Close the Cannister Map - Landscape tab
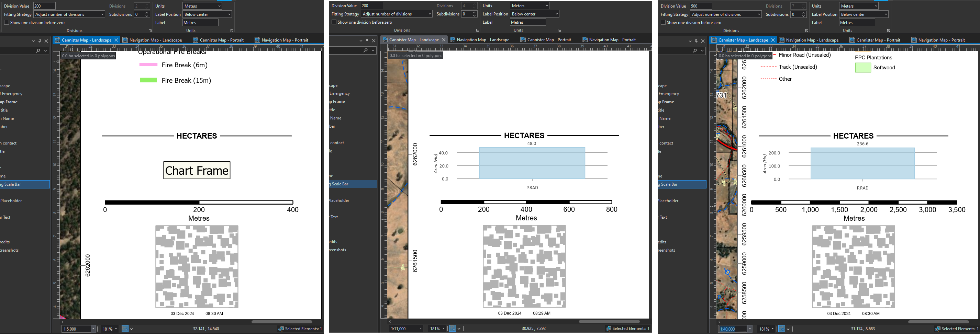980x334 pixels. tap(116, 39)
